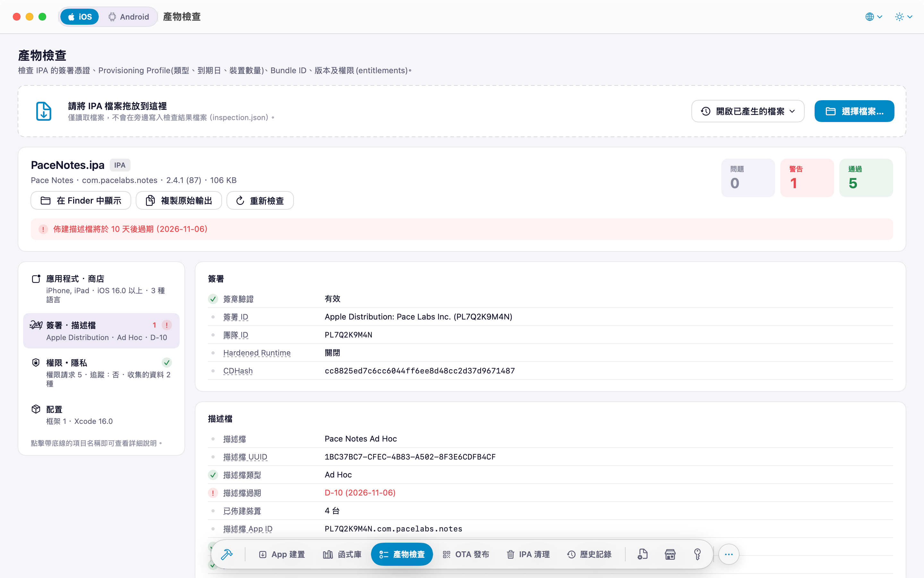Click the signature icon of 簽署・描述檔
Image resolution: width=924 pixels, height=578 pixels.
[36, 325]
